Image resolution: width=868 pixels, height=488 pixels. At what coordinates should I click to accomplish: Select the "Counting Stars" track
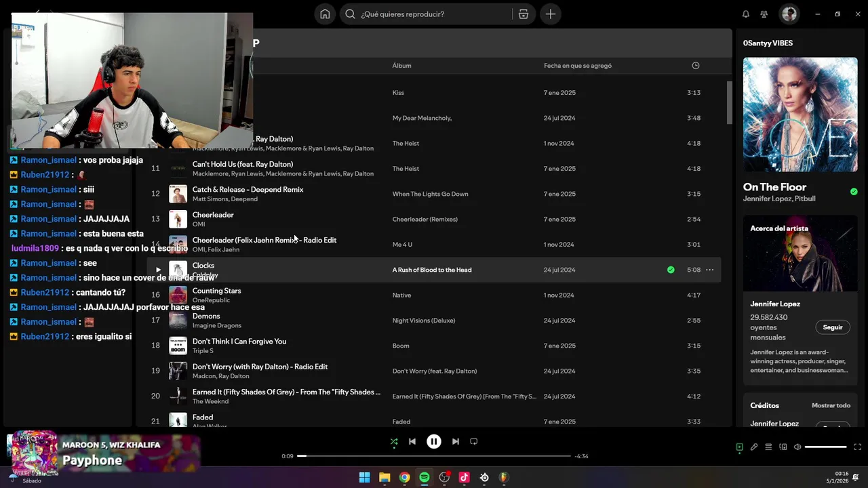coord(217,291)
